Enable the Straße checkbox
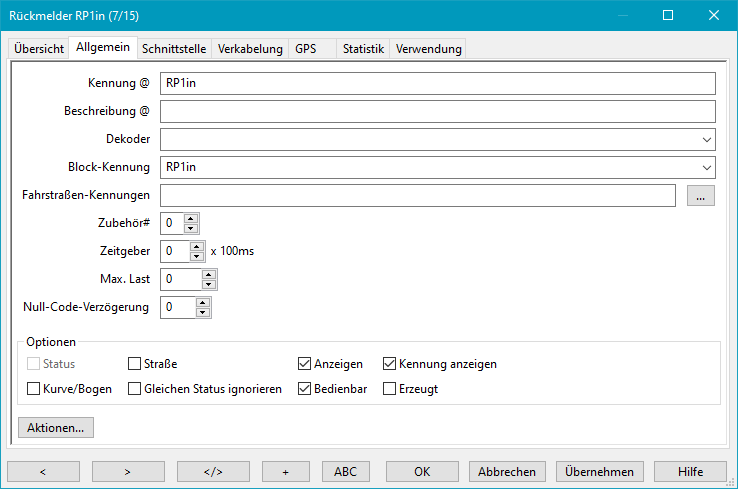Image resolution: width=738 pixels, height=489 pixels. click(135, 364)
